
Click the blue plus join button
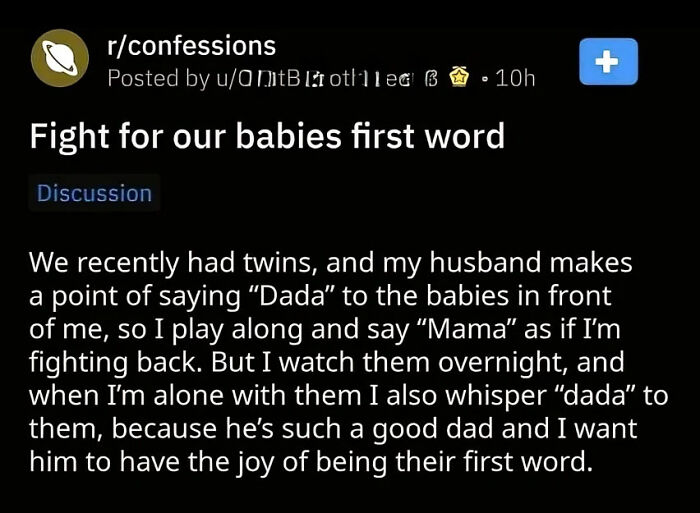pos(608,60)
